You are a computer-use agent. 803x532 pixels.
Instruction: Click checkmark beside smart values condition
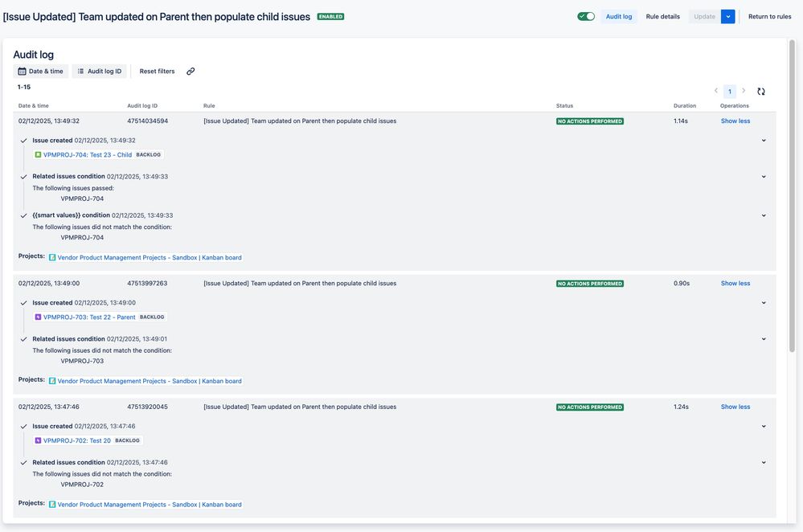tap(23, 215)
